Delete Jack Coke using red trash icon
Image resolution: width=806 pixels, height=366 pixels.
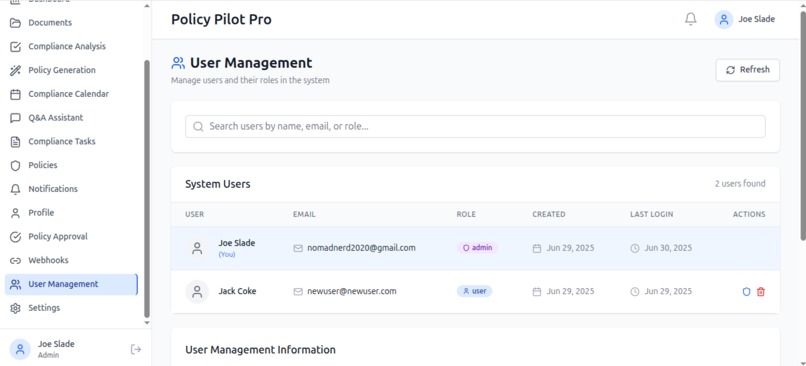pyautogui.click(x=761, y=291)
